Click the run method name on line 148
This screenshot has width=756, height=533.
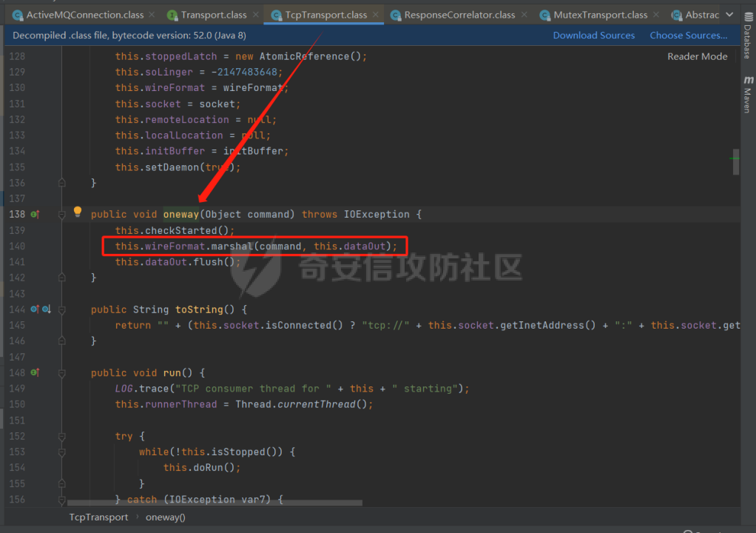[172, 373]
